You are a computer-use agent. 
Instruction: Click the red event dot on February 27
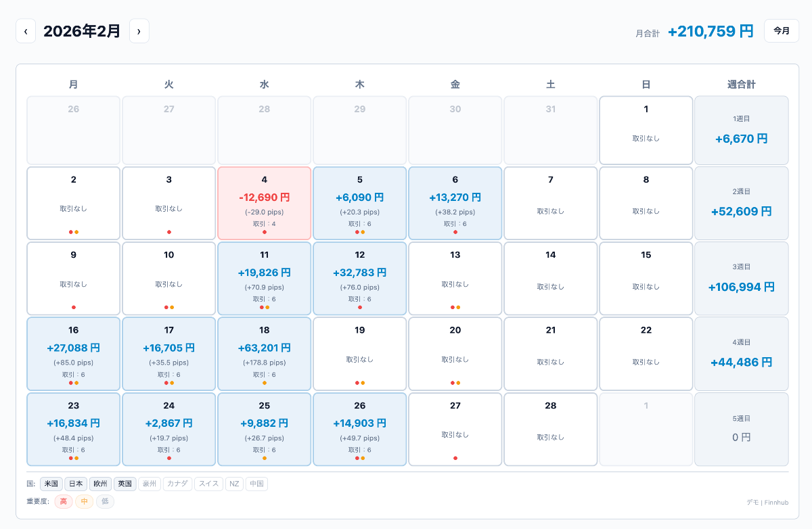click(x=455, y=458)
